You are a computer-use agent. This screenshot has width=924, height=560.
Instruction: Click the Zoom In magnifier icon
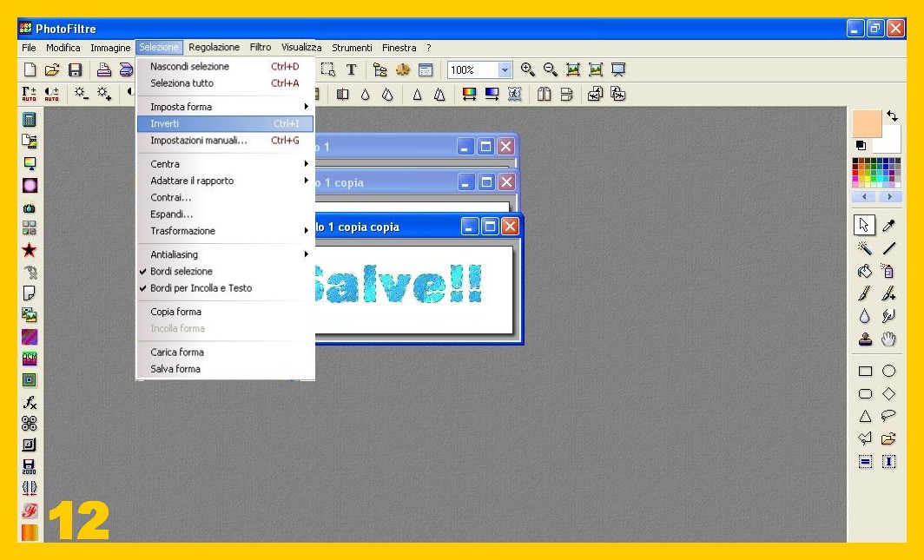tap(528, 70)
